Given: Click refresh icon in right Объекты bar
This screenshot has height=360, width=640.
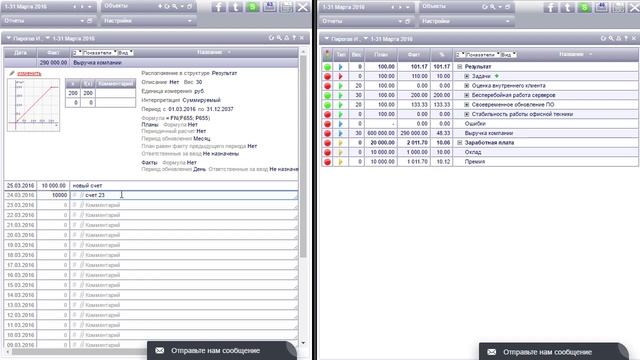Looking at the screenshot, I should point(485,7).
